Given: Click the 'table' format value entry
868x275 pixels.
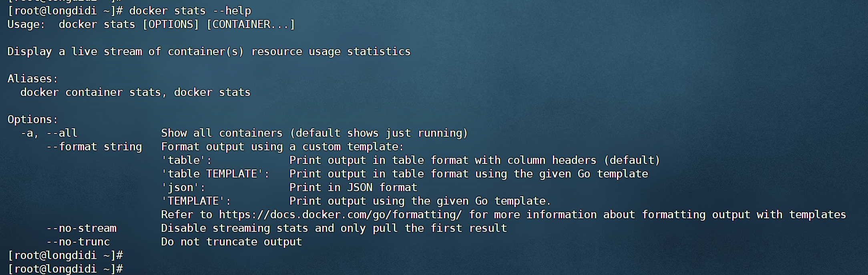Looking at the screenshot, I should pyautogui.click(x=187, y=160).
